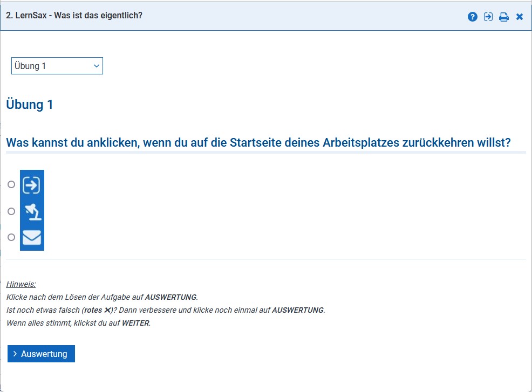532x392 pixels.
Task: Click the question text about Startseite
Action: click(258, 143)
